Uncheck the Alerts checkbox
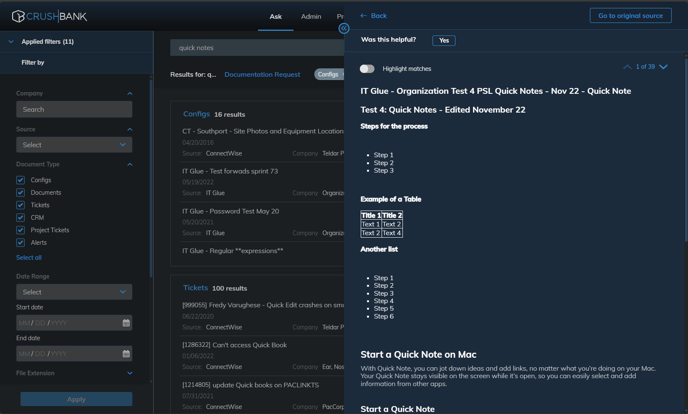688x414 pixels. click(21, 243)
